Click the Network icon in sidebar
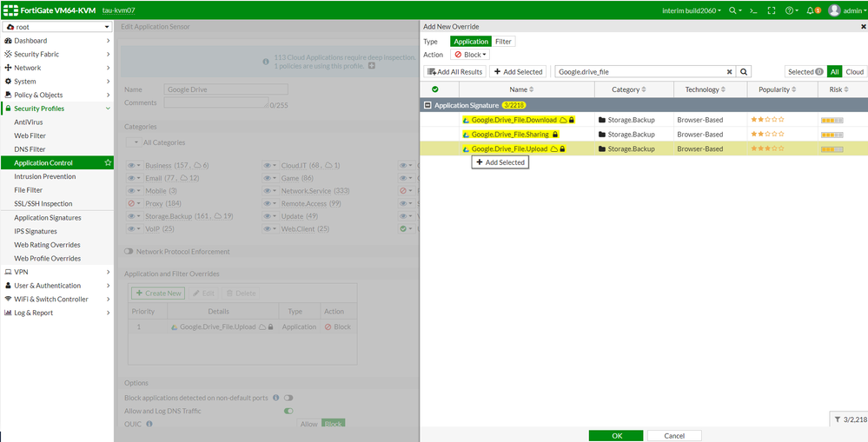 tap(9, 68)
